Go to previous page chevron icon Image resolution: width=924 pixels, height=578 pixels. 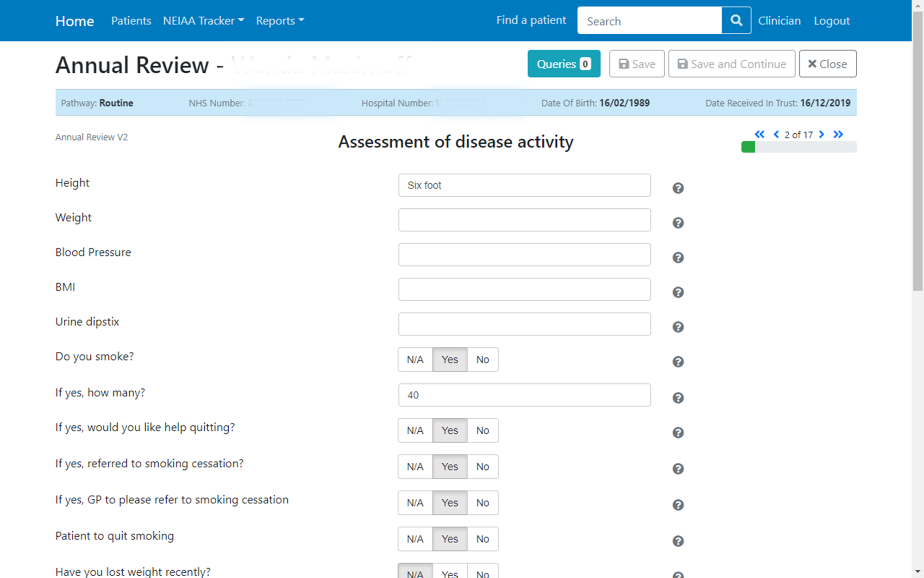click(x=776, y=134)
